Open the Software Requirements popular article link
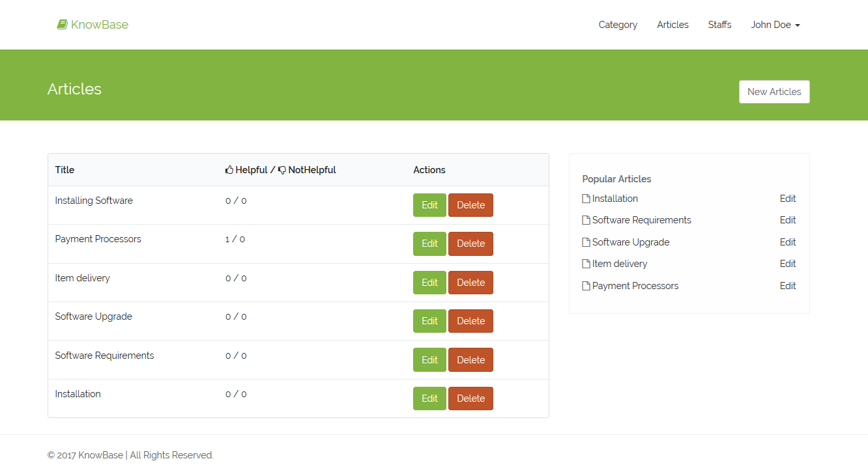The height and width of the screenshot is (476, 868). (641, 220)
